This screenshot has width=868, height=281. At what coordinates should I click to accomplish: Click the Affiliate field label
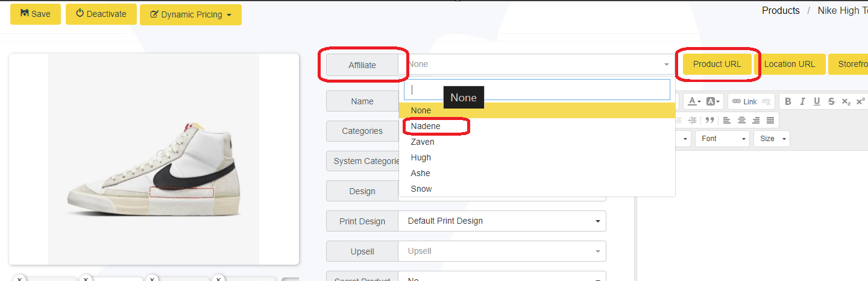(362, 65)
